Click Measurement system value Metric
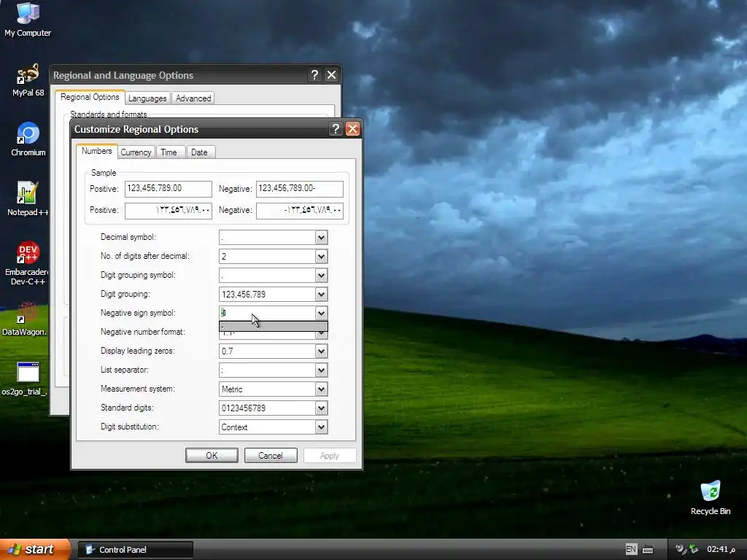The image size is (747, 560). pyautogui.click(x=232, y=389)
